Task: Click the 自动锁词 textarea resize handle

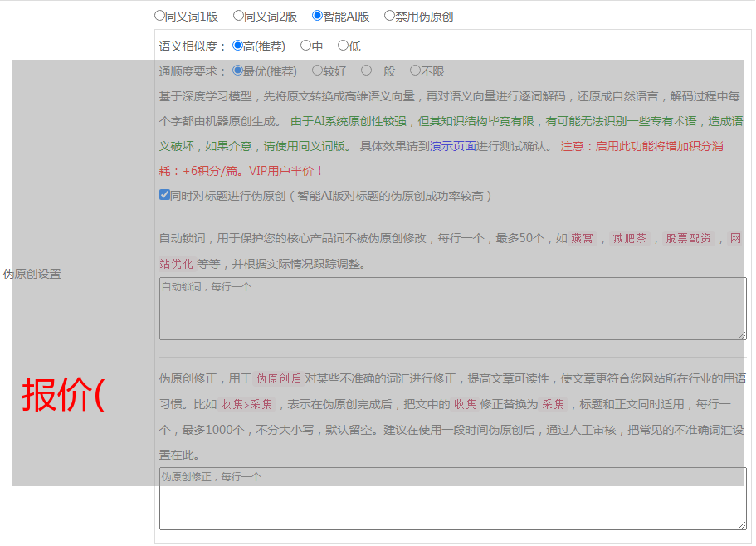Action: click(x=742, y=335)
